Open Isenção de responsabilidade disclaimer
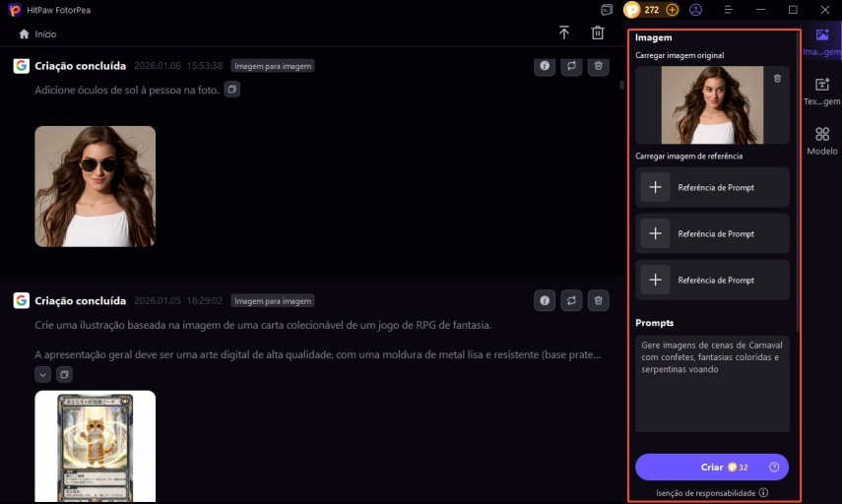 (711, 492)
